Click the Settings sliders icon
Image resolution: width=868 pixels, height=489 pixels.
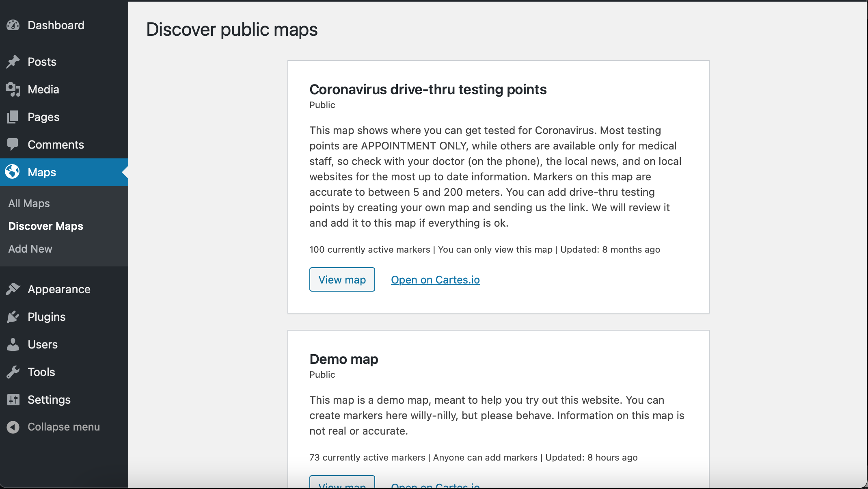click(13, 400)
